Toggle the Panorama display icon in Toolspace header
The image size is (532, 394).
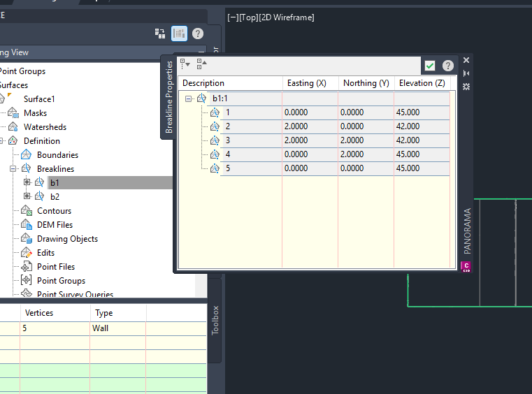179,34
